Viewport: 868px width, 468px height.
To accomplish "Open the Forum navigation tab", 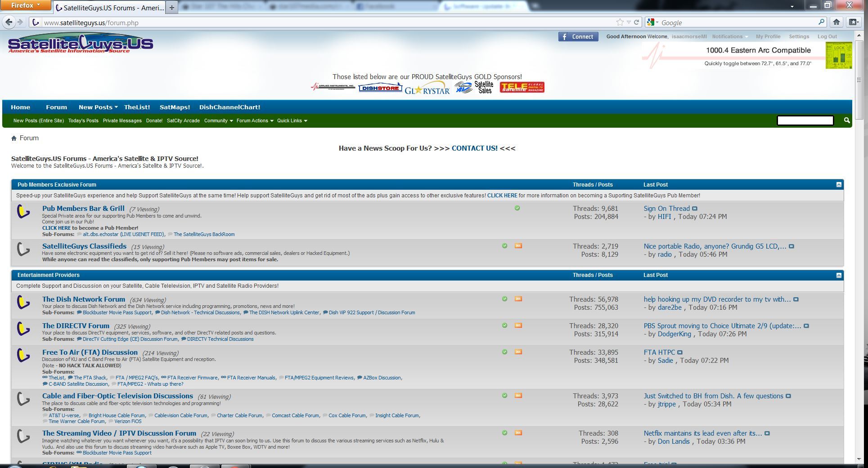I will point(56,107).
